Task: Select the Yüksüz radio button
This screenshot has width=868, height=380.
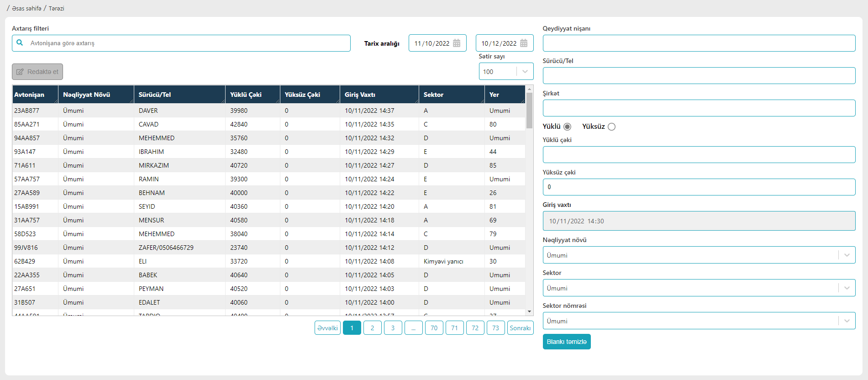Action: (611, 127)
